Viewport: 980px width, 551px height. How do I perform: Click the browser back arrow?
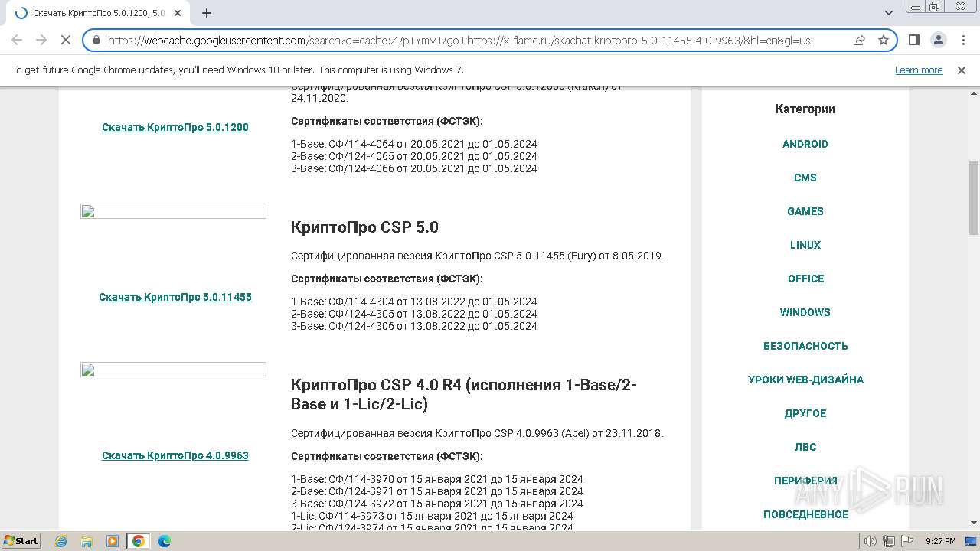pos(17,40)
